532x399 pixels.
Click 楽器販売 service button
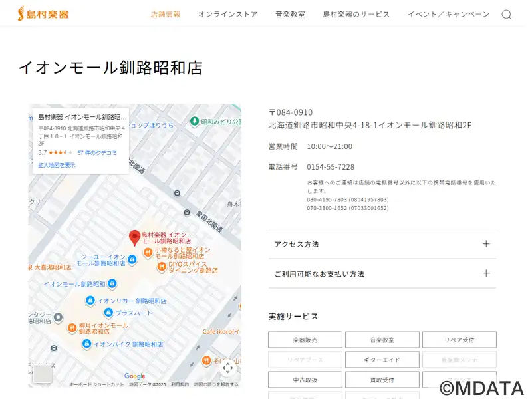click(305, 340)
